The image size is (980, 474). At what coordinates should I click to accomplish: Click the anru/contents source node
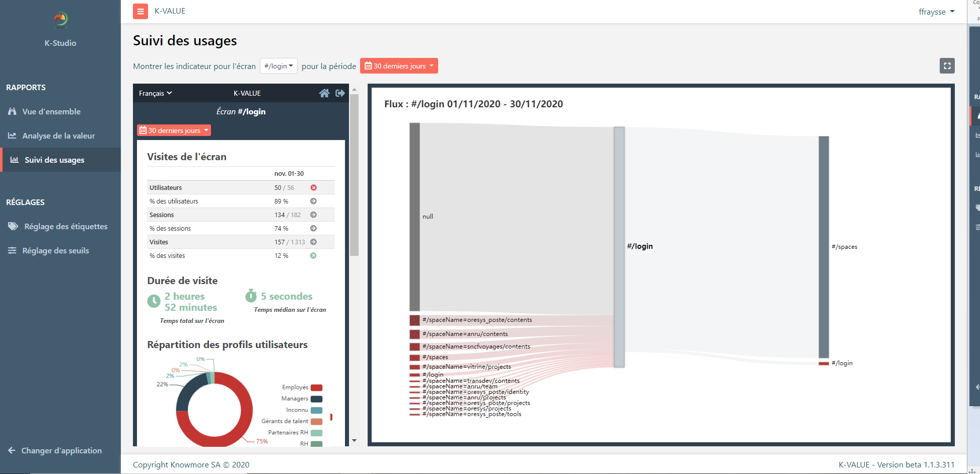pos(414,334)
